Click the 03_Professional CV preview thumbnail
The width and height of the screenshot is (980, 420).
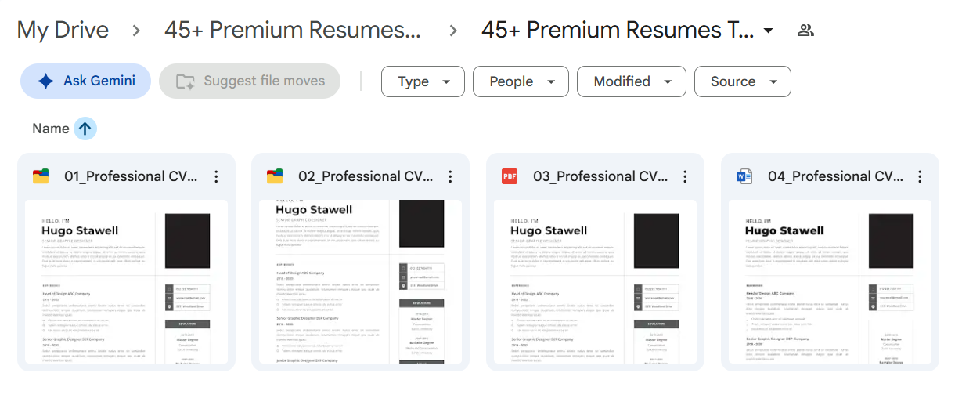[x=595, y=281]
